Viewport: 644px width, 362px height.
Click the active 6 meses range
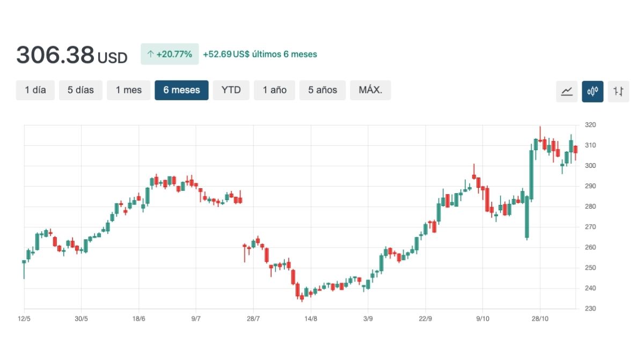tap(181, 90)
